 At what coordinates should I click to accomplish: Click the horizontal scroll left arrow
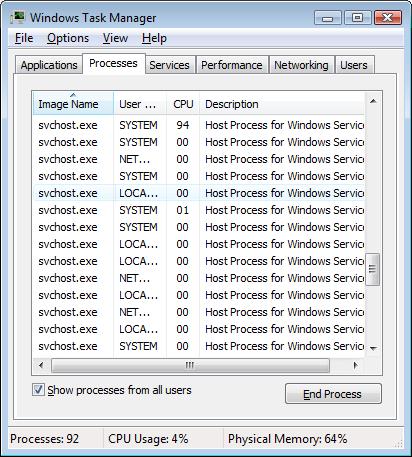(41, 365)
